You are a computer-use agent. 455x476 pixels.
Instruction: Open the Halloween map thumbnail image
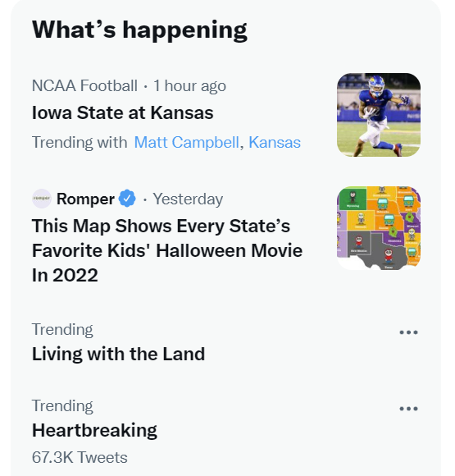379,228
